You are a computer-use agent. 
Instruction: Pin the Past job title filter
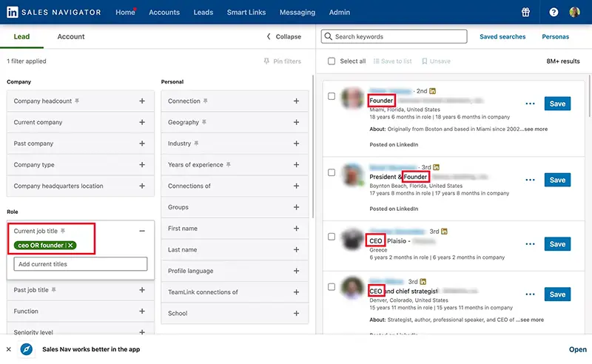pyautogui.click(x=53, y=289)
